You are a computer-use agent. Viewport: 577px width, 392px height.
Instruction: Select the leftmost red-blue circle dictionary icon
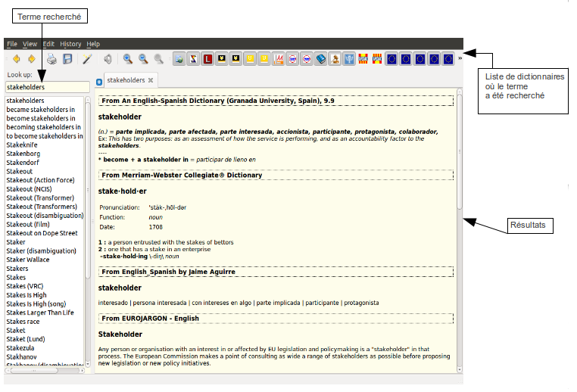(x=292, y=59)
